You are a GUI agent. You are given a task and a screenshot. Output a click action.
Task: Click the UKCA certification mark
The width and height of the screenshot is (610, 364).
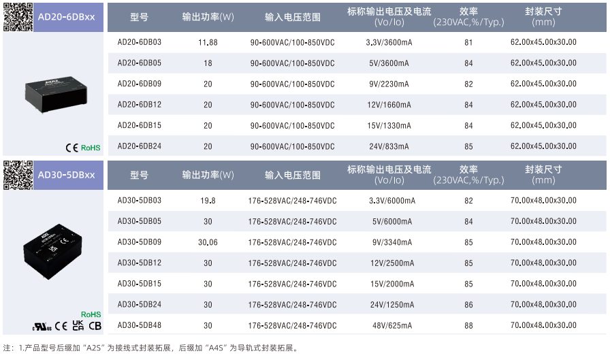point(77,325)
